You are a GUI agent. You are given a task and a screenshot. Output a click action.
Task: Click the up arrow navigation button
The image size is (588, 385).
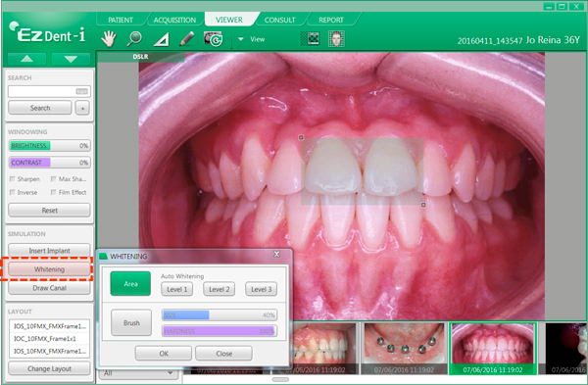(27, 59)
